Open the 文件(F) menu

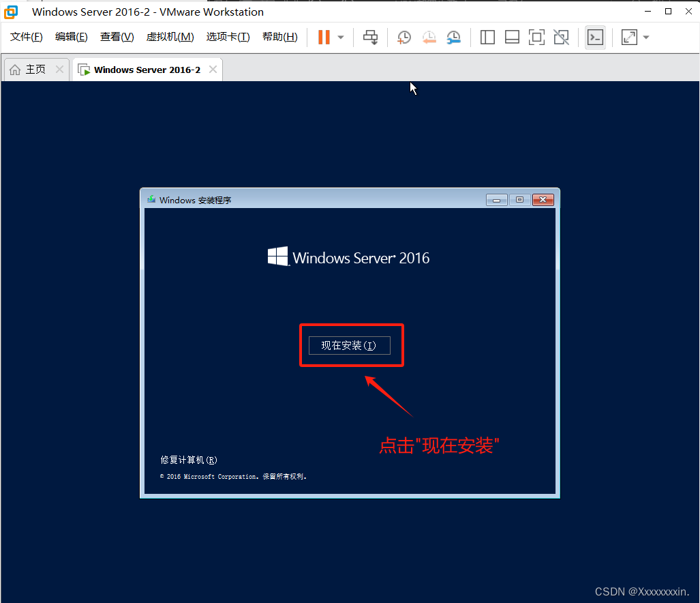27,37
